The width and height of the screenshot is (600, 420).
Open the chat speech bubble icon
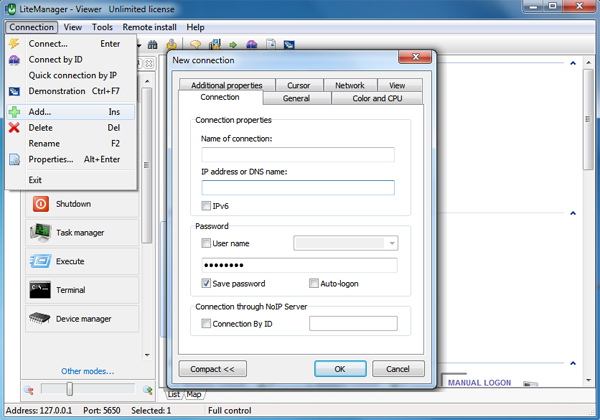coord(195,45)
